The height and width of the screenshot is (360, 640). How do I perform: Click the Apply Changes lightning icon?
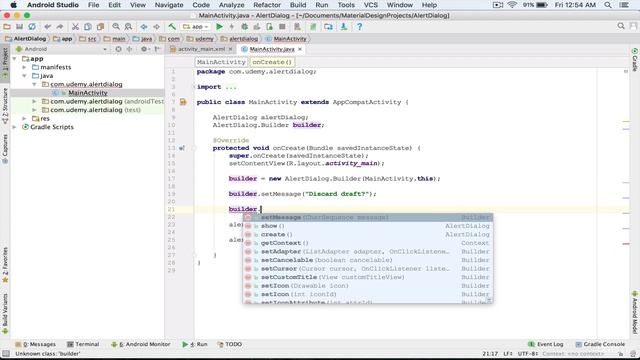coord(231,27)
